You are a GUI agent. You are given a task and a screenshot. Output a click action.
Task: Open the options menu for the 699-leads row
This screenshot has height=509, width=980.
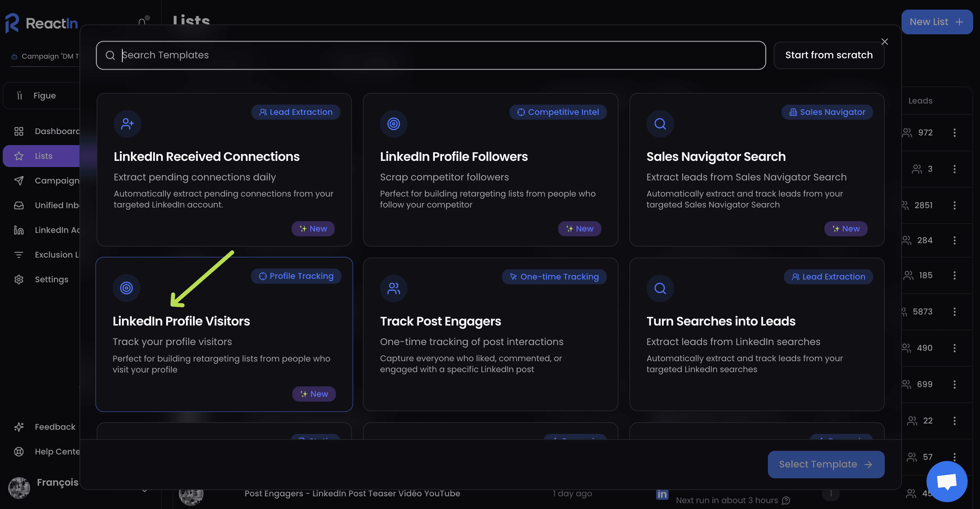click(954, 384)
